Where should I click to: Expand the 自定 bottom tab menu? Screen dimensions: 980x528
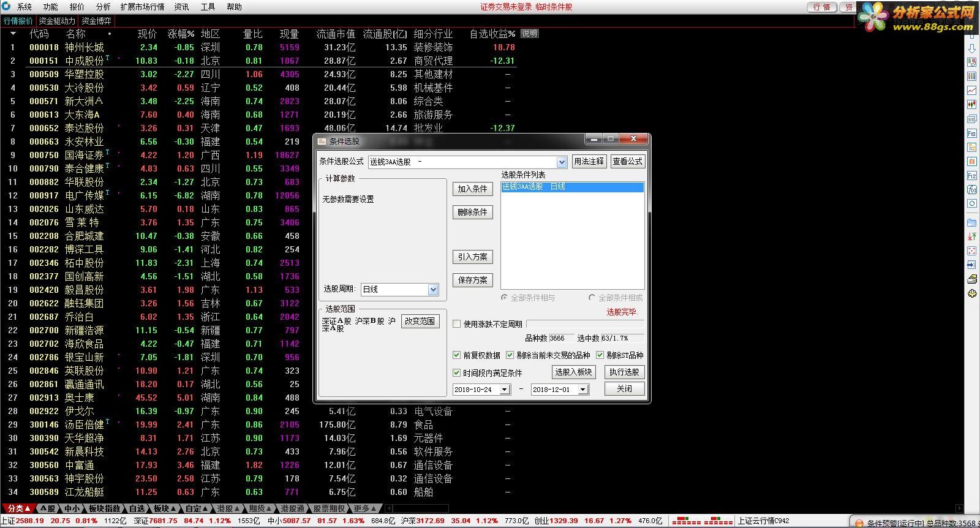tap(197, 508)
